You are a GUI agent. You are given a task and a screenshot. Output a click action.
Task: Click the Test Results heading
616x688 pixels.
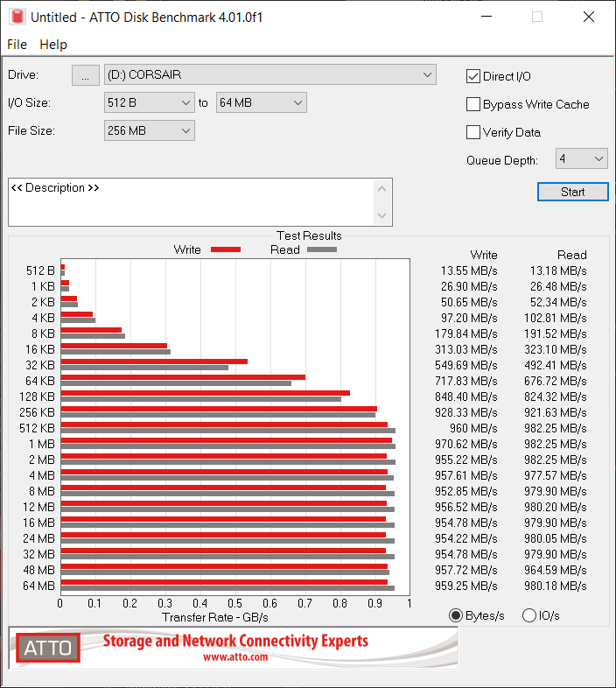(x=309, y=235)
